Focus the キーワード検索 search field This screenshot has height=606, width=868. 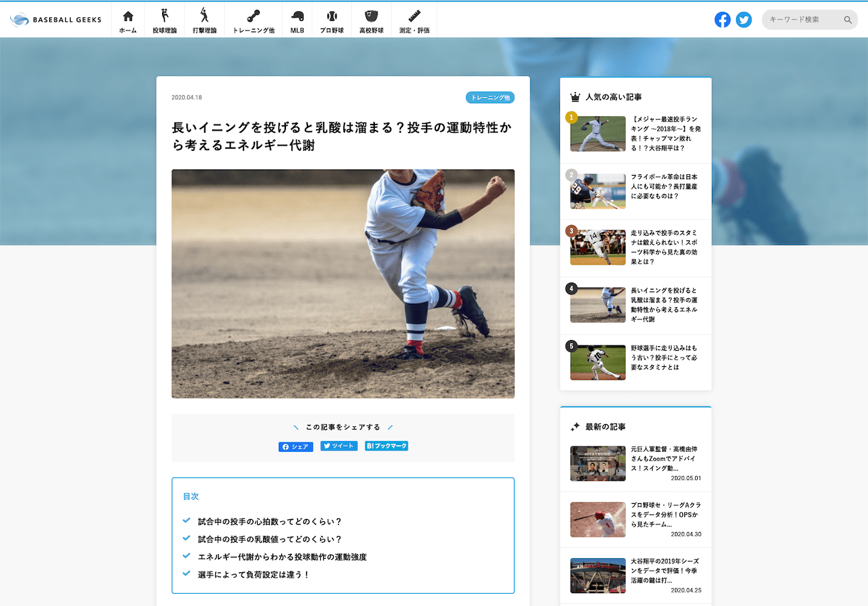click(x=809, y=20)
